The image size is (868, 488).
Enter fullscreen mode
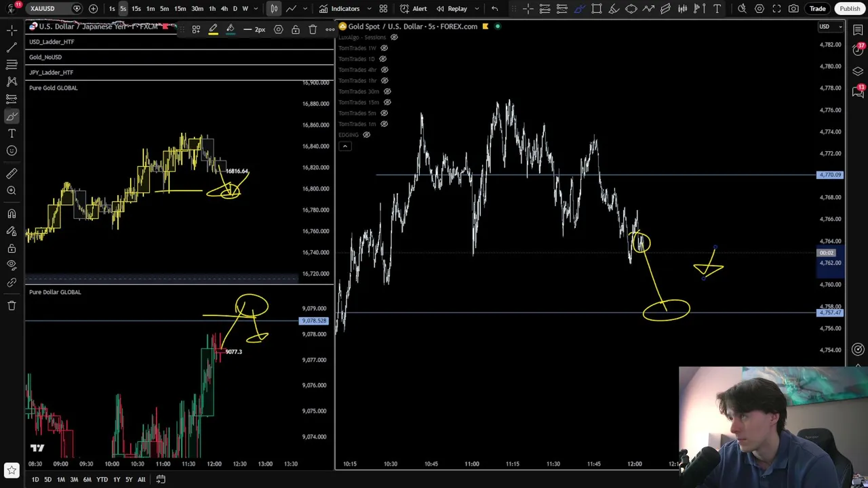click(776, 8)
